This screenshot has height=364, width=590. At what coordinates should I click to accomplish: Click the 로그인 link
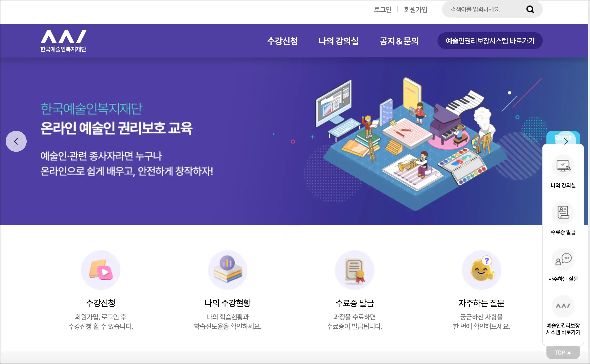click(382, 9)
